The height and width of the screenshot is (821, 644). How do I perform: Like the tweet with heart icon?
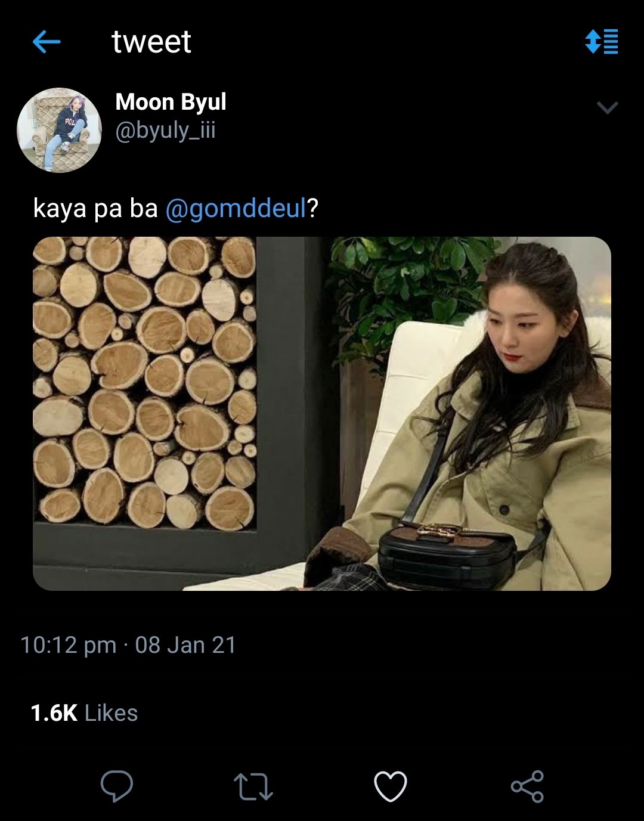pyautogui.click(x=391, y=786)
